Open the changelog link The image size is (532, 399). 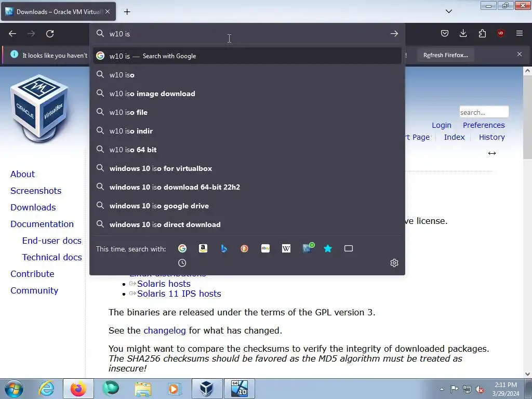tap(165, 330)
